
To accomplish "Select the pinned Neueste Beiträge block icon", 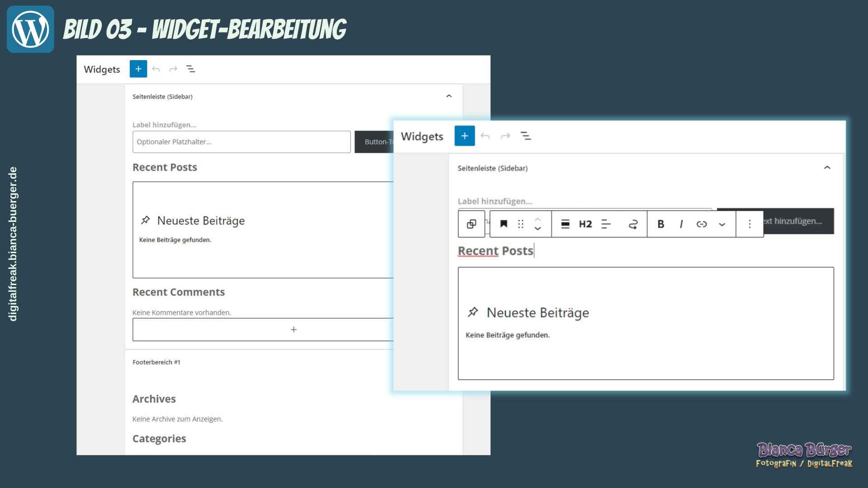I will pyautogui.click(x=473, y=312).
